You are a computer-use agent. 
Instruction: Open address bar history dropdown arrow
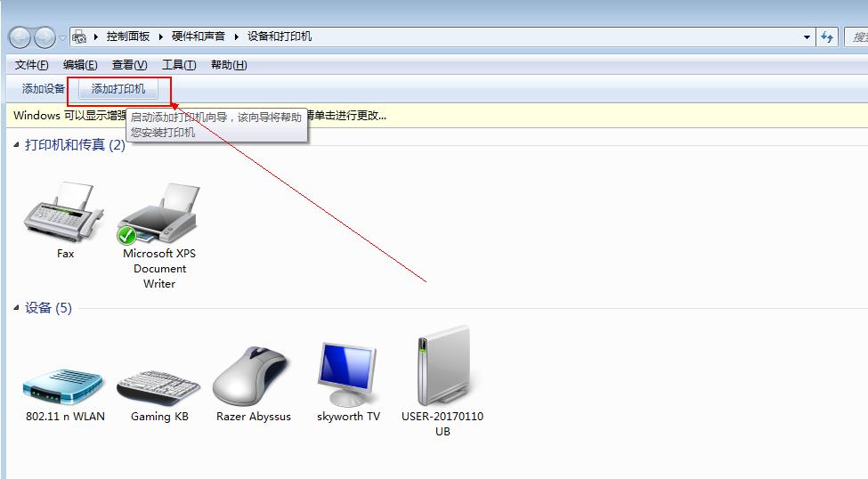(807, 37)
